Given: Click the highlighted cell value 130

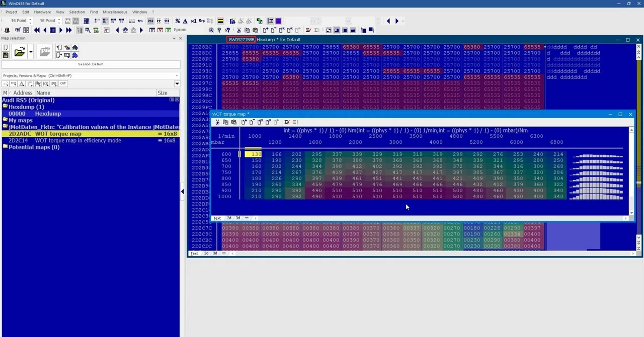Looking at the screenshot, I should [254, 154].
